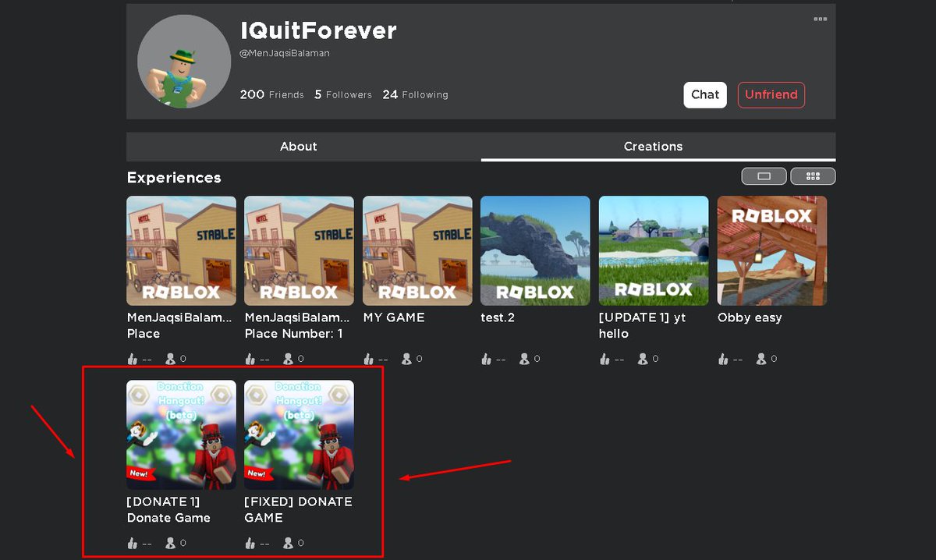Open the MenJaqsiBalam... Place thumbnail

(x=181, y=250)
